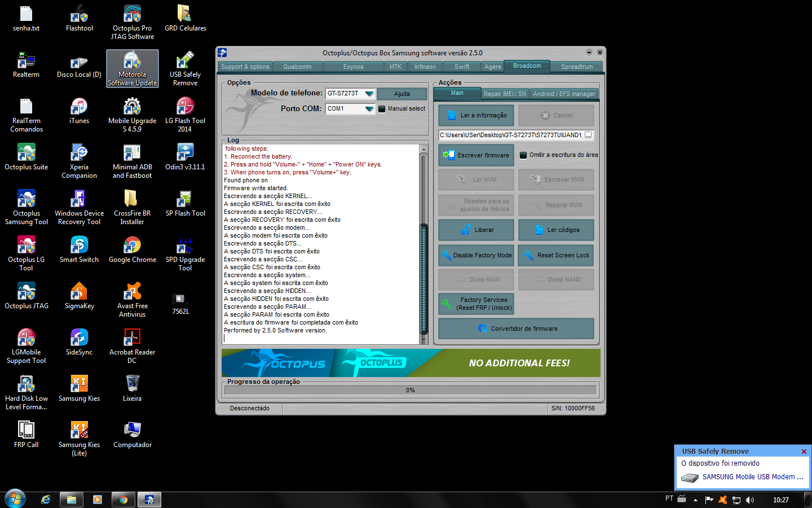Screen dimensions: 812x508
Task: Click the Ler códigos button
Action: pos(556,230)
